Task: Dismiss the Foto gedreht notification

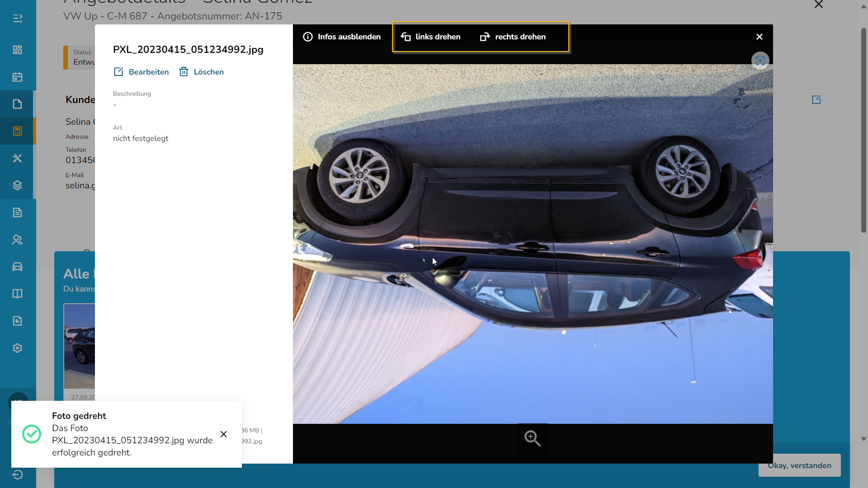Action: coord(224,434)
